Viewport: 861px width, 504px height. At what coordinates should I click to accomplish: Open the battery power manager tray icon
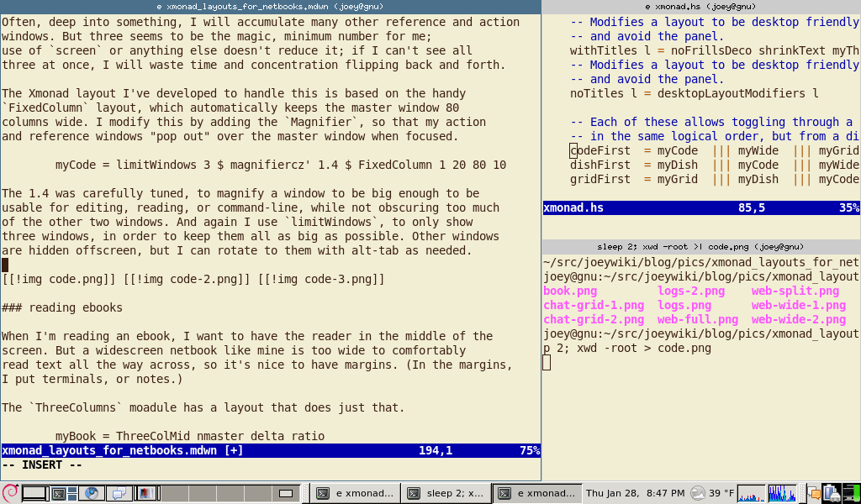click(x=832, y=493)
